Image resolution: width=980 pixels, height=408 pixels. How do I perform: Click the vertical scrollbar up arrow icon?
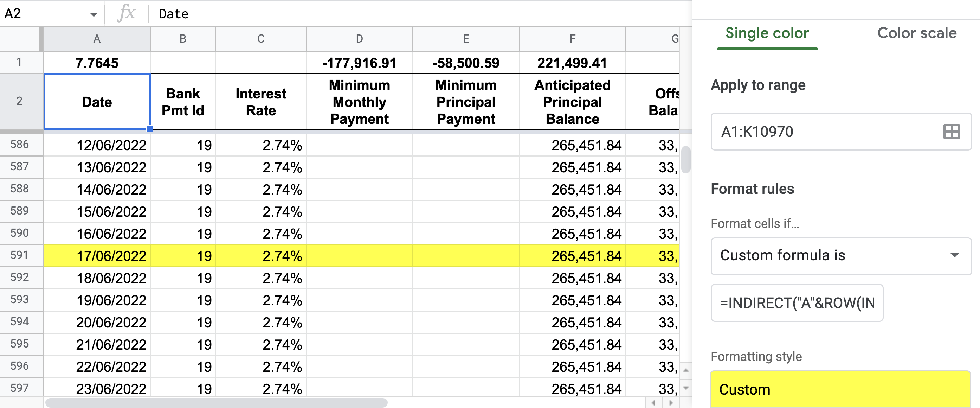(x=685, y=370)
